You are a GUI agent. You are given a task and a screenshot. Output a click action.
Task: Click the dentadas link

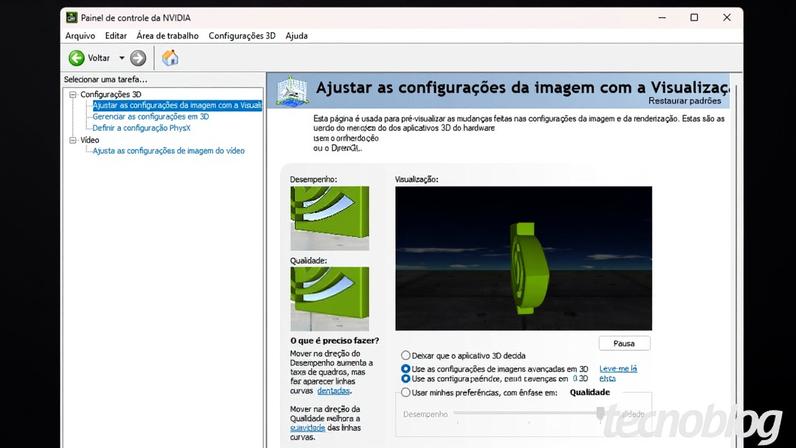(334, 391)
